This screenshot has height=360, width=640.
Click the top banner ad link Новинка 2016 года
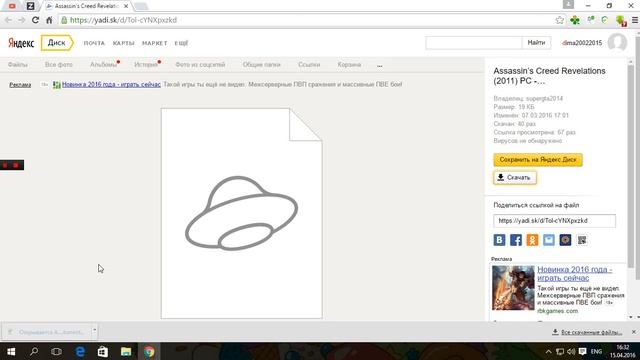pyautogui.click(x=111, y=84)
